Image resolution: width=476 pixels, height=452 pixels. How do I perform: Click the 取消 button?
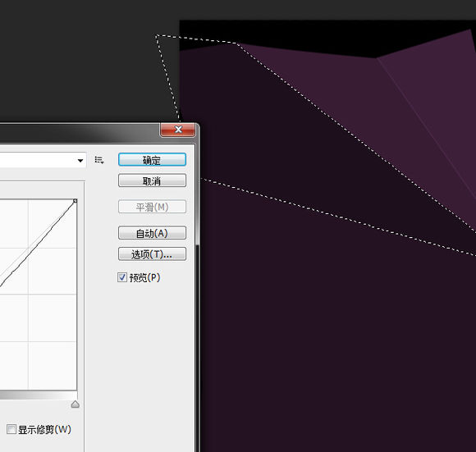tap(152, 180)
